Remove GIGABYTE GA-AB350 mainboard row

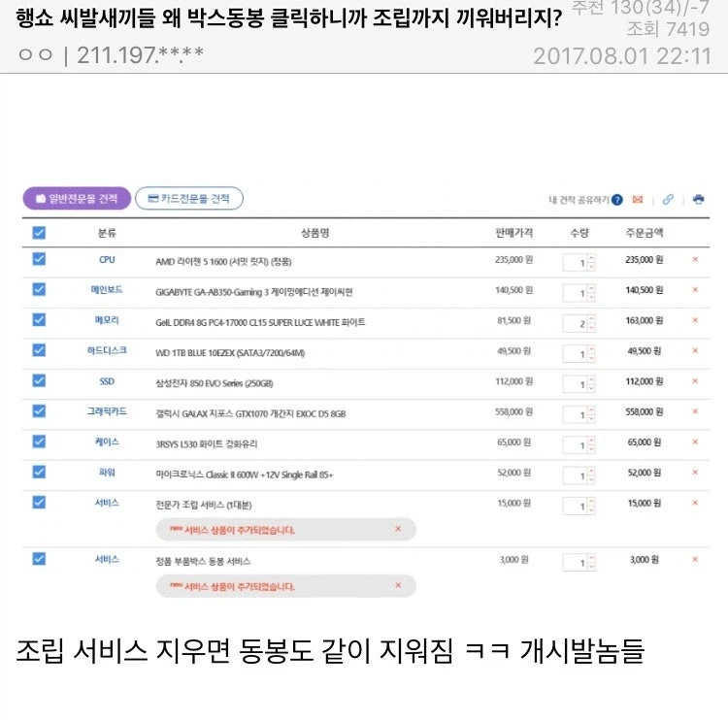(x=695, y=290)
